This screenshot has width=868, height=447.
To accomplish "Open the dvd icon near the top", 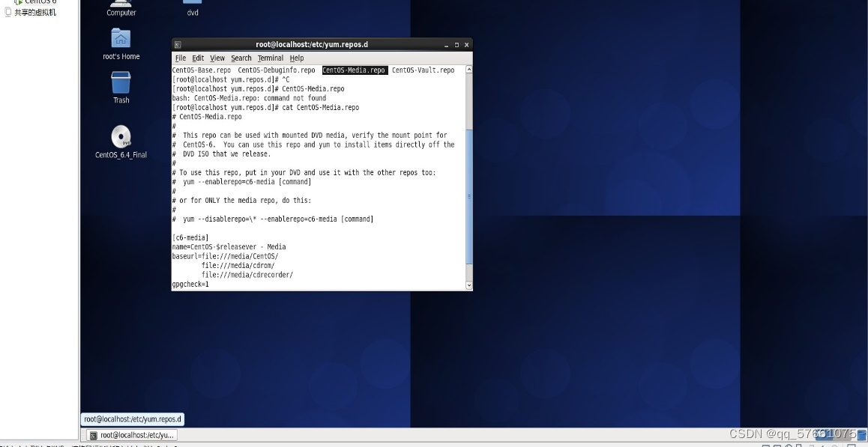I will [x=192, y=3].
